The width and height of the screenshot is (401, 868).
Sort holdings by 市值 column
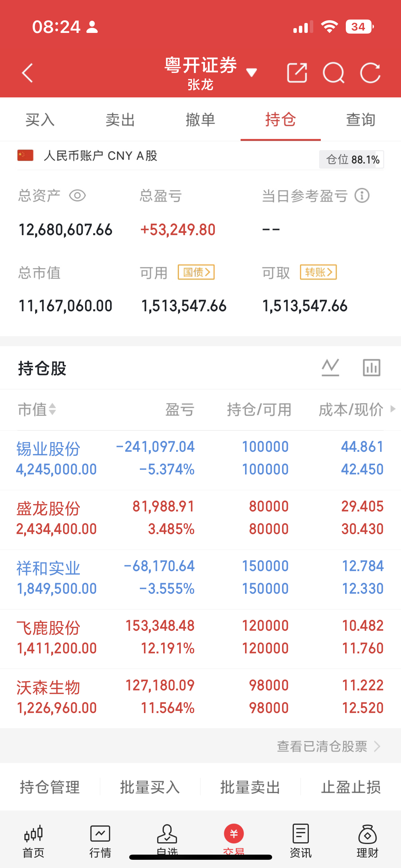pyautogui.click(x=37, y=409)
